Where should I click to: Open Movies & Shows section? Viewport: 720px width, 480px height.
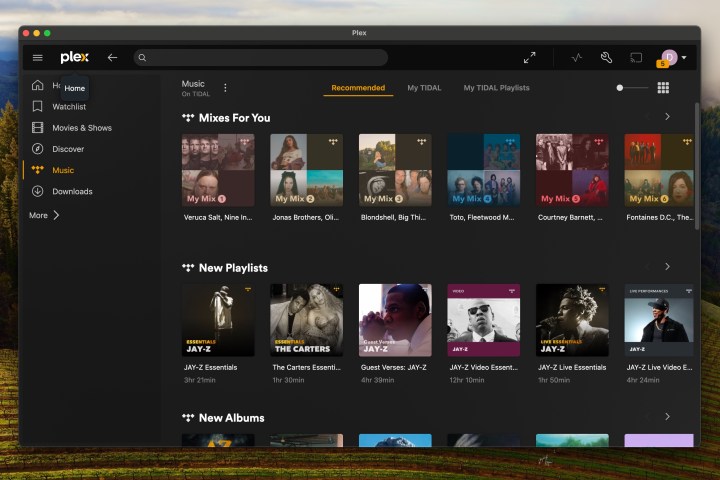coord(82,128)
